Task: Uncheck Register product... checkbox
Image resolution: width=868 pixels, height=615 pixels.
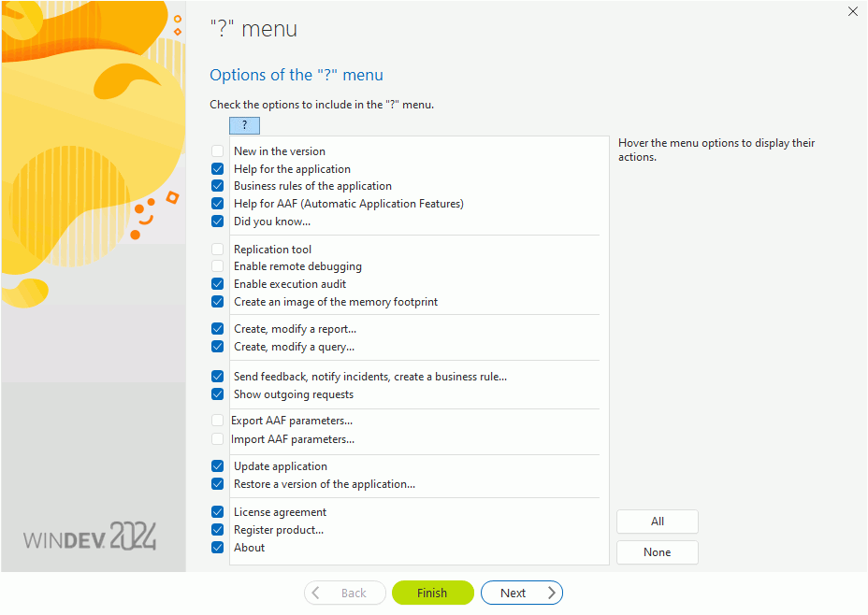Action: coord(218,530)
